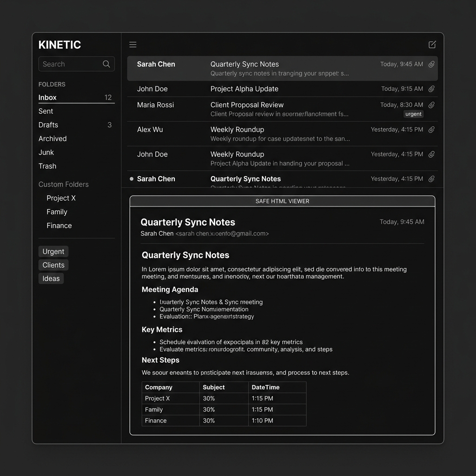Select the Family custom folder
The image size is (476, 476).
point(57,212)
